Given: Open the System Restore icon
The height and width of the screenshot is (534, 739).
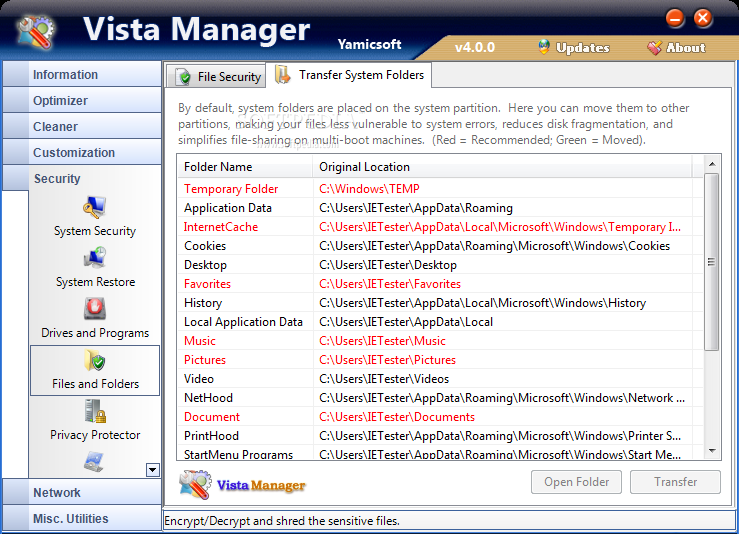Looking at the screenshot, I should (95, 258).
